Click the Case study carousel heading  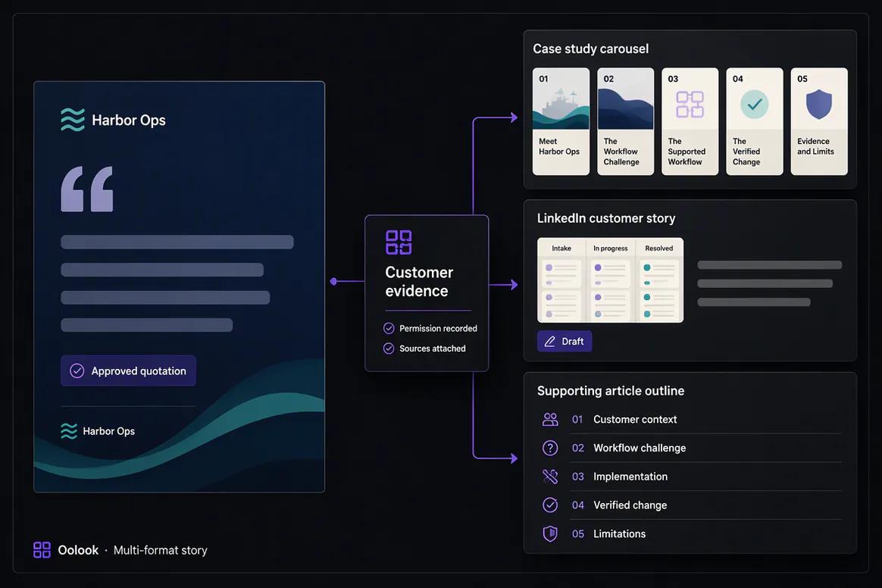(590, 49)
